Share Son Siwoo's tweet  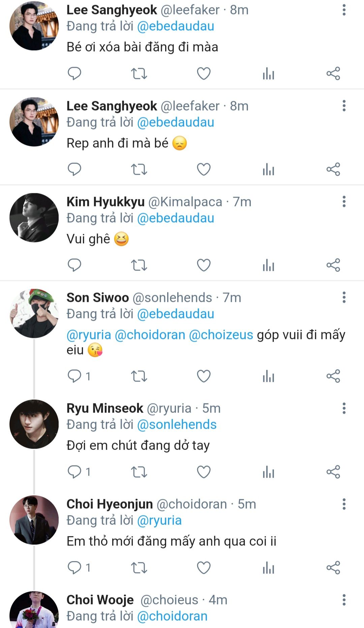(333, 376)
